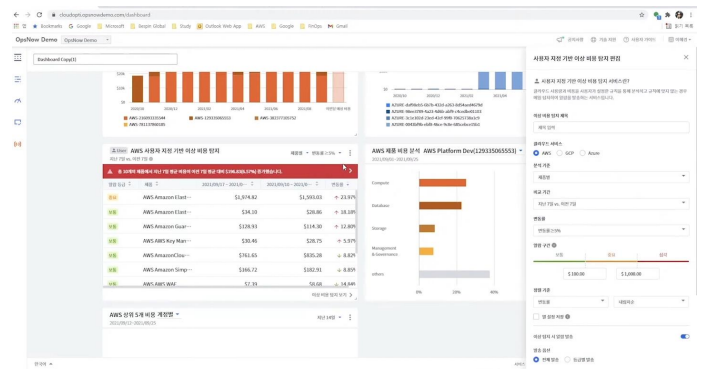Open the sort criteria dropdown
The image size is (705, 372).
571,301
